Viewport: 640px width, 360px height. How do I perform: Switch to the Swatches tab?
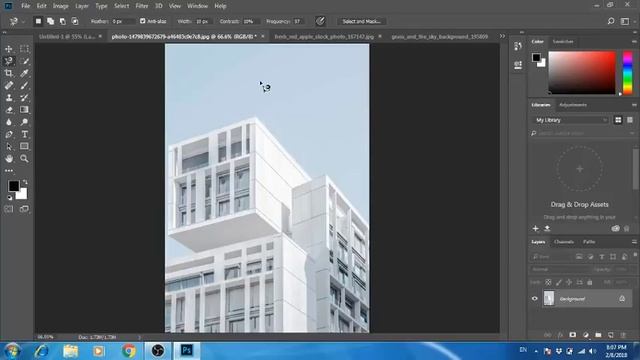point(563,42)
